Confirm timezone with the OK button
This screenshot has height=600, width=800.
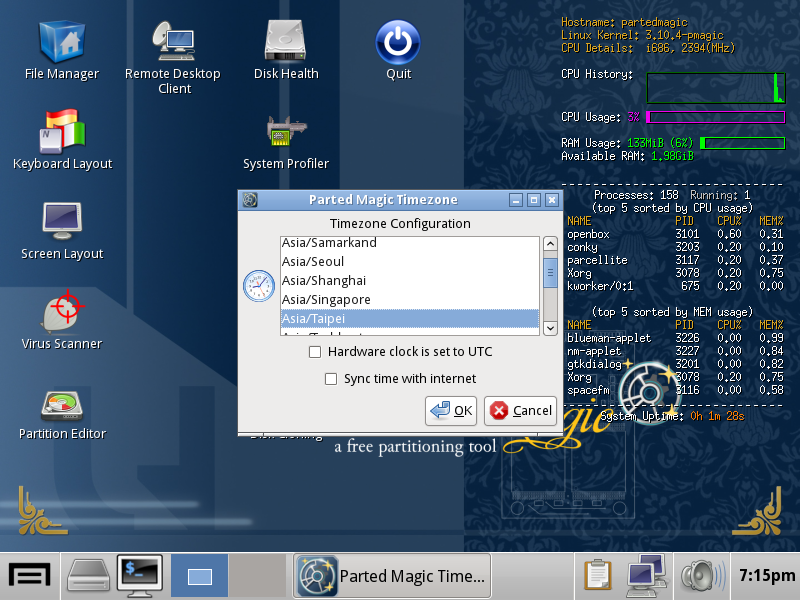tap(451, 410)
